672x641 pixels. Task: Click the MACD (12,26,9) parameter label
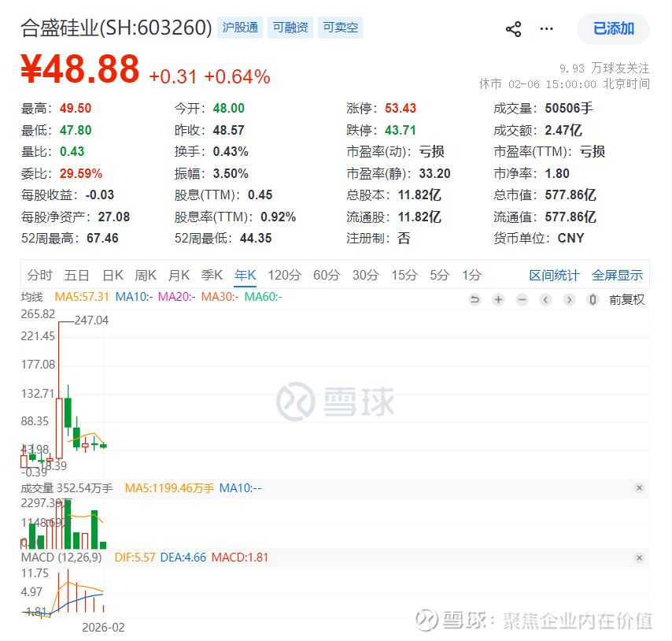click(x=61, y=558)
